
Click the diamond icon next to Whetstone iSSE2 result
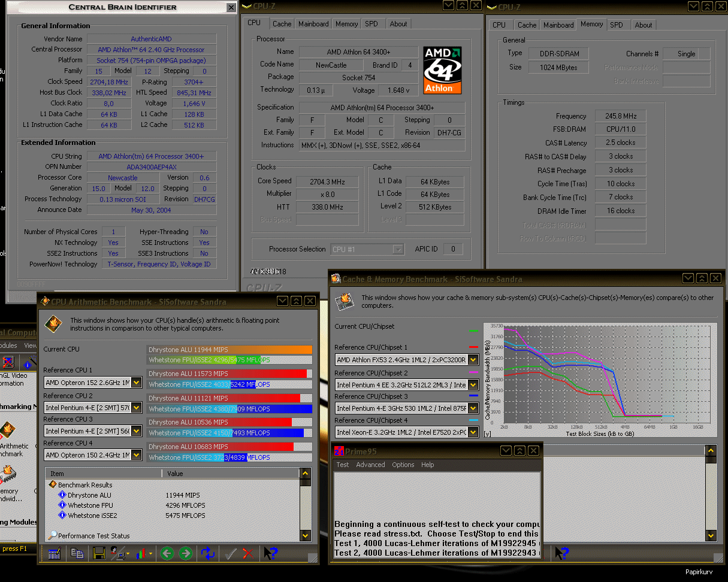click(62, 516)
